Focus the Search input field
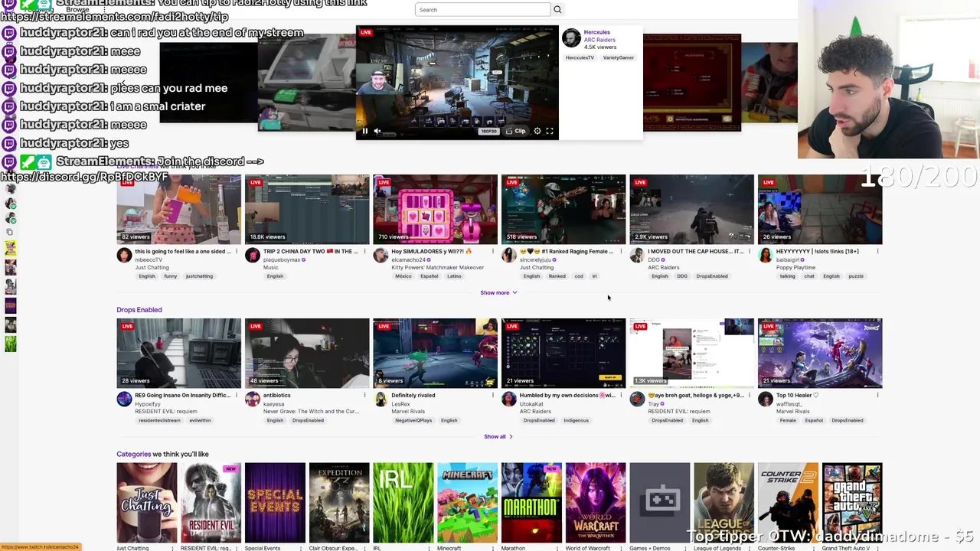This screenshot has width=980, height=551. pyautogui.click(x=482, y=10)
